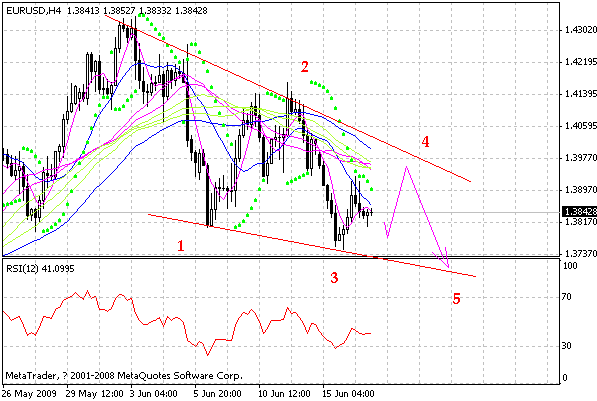Select the EURUSD,H4 chart title text
This screenshot has width=597, height=401.
point(34,11)
